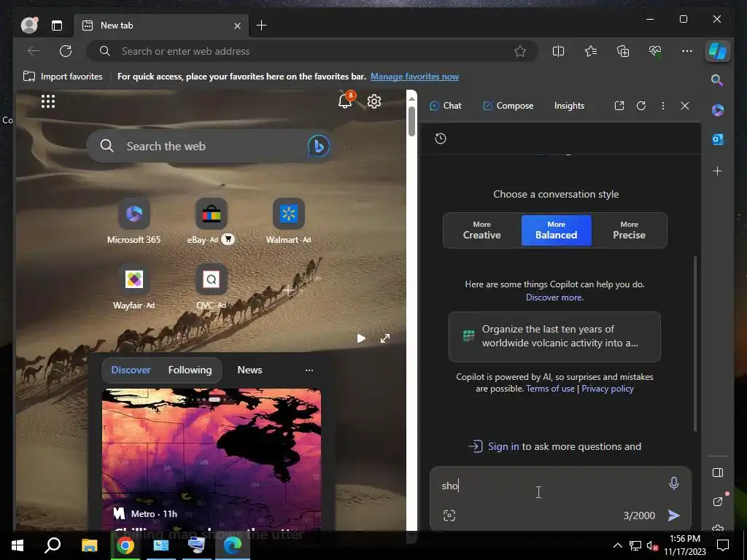Image resolution: width=747 pixels, height=560 pixels.
Task: Refresh the Copilot pane
Action: tap(641, 106)
